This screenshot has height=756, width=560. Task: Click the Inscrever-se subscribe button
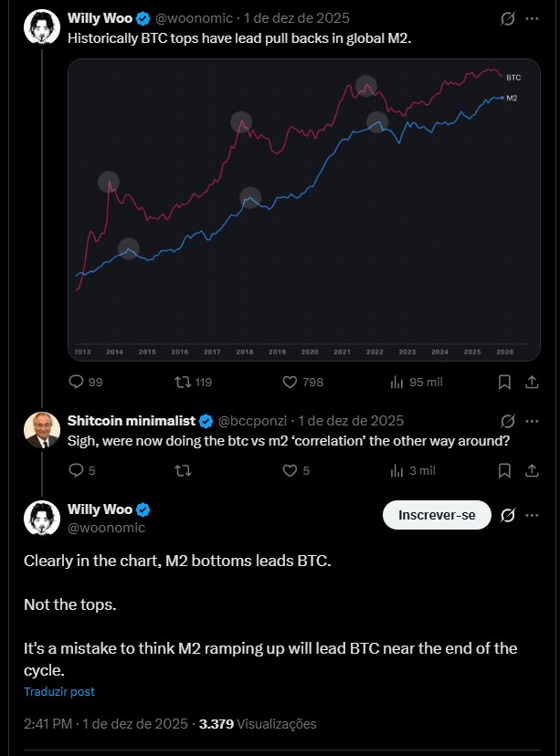pyautogui.click(x=437, y=515)
